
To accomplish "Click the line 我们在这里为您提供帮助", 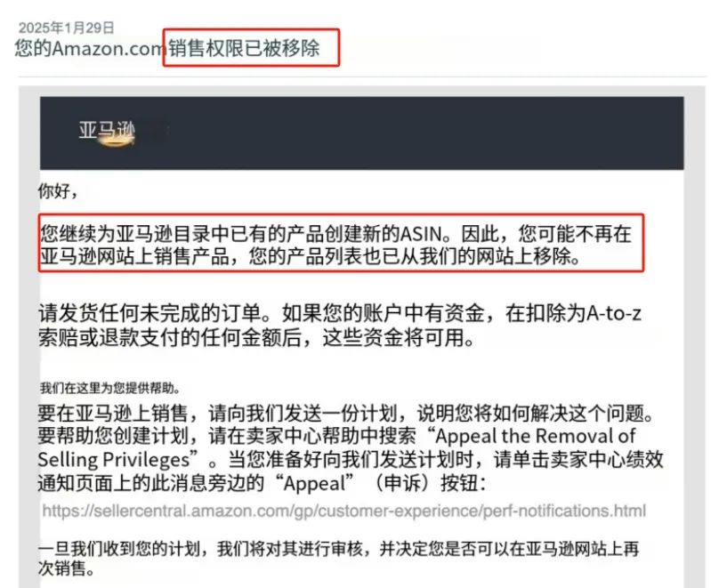I will click(x=109, y=388).
